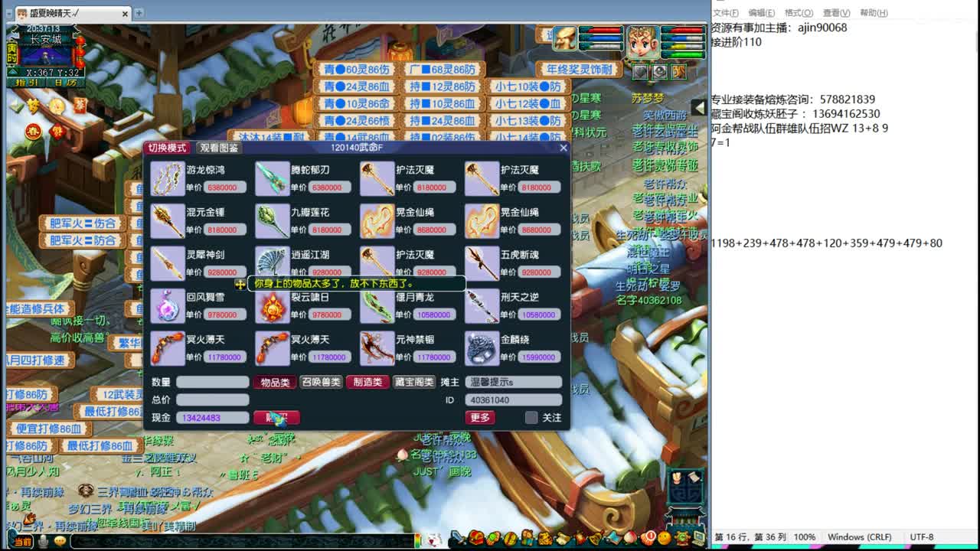Click the orange flame buff icon
Viewport: 980px width, 551px height.
coord(678,72)
